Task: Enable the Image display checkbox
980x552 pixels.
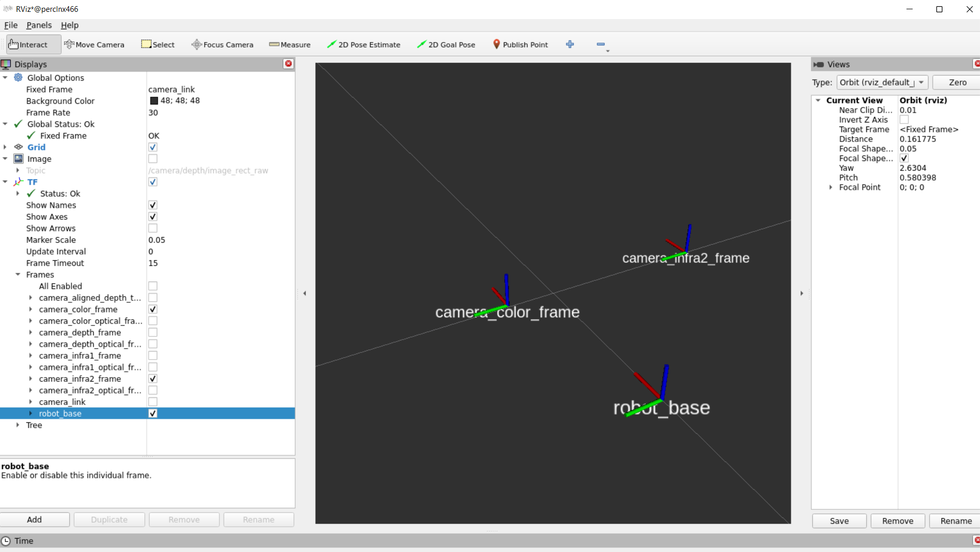Action: click(153, 159)
